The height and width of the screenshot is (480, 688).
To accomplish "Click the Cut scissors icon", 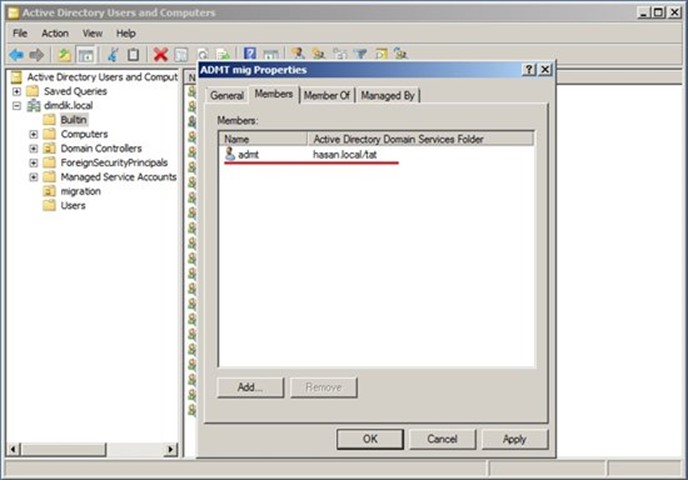I will 113,55.
